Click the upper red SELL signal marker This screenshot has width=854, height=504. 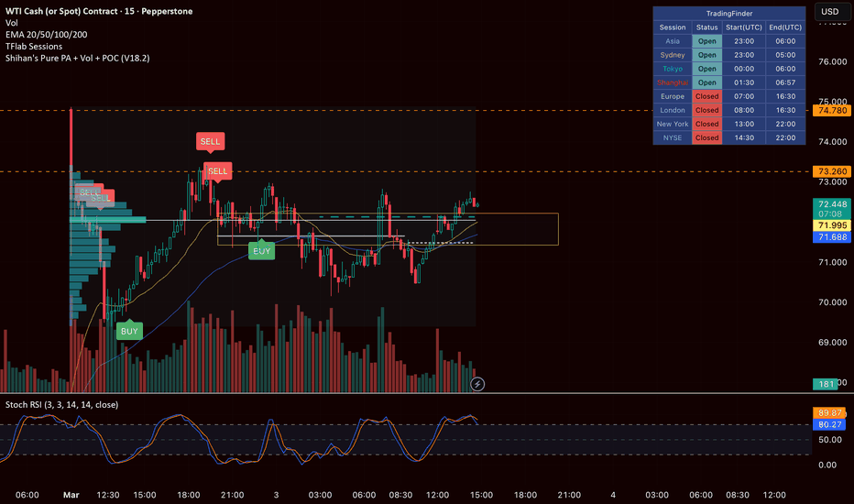(210, 141)
